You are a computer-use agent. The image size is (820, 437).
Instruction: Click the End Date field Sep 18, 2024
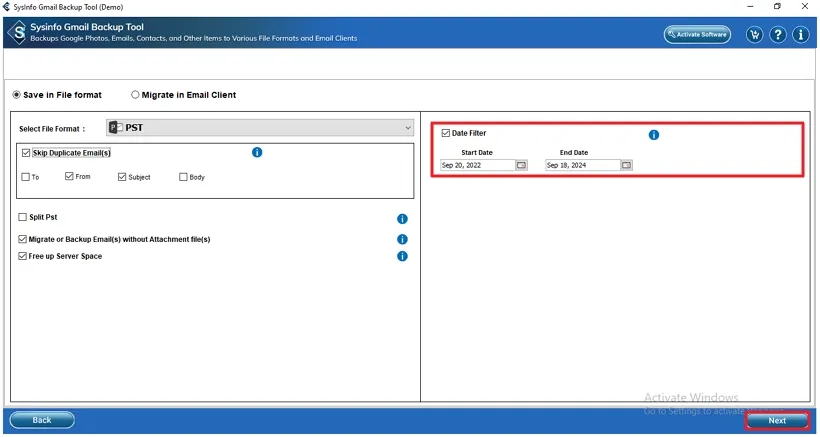pos(583,165)
